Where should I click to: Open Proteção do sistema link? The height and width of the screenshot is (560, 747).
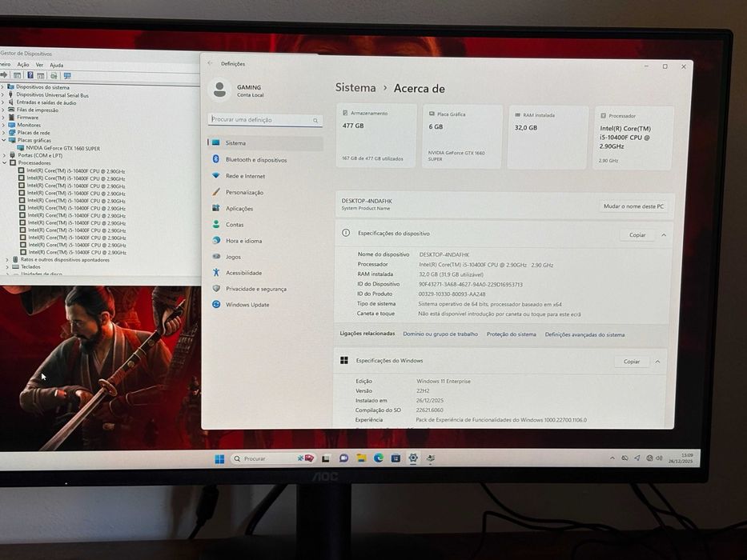click(511, 334)
